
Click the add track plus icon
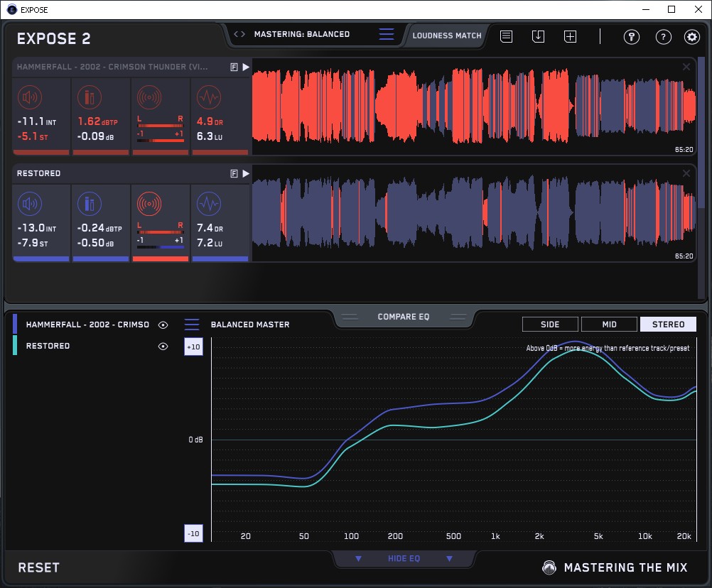[570, 37]
